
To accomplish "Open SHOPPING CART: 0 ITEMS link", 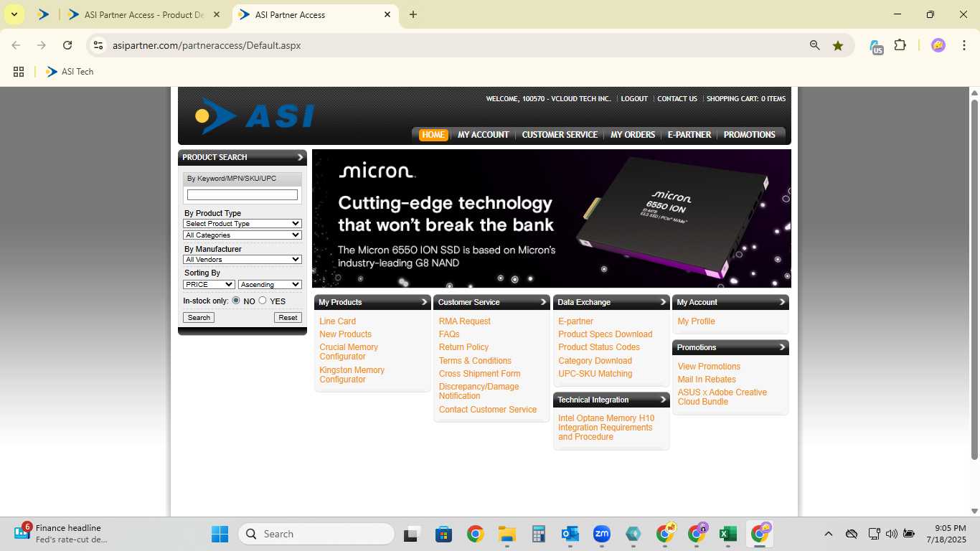I will pyautogui.click(x=746, y=99).
